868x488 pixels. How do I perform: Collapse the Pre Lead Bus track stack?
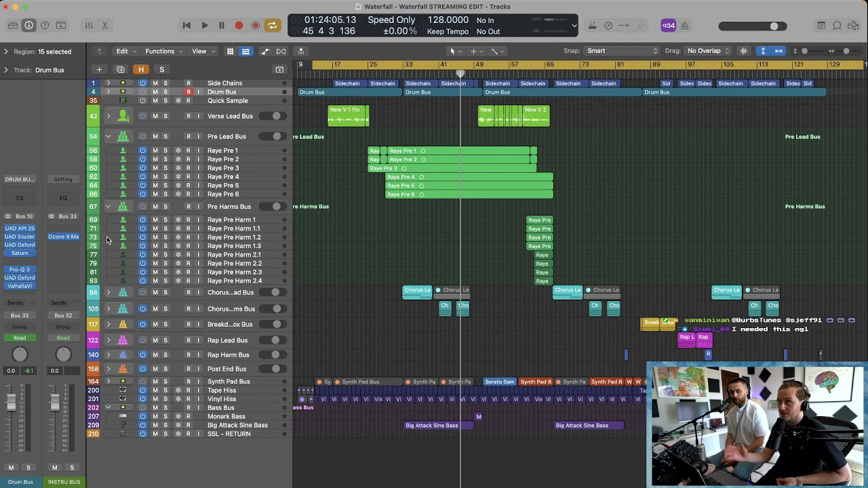click(108, 136)
